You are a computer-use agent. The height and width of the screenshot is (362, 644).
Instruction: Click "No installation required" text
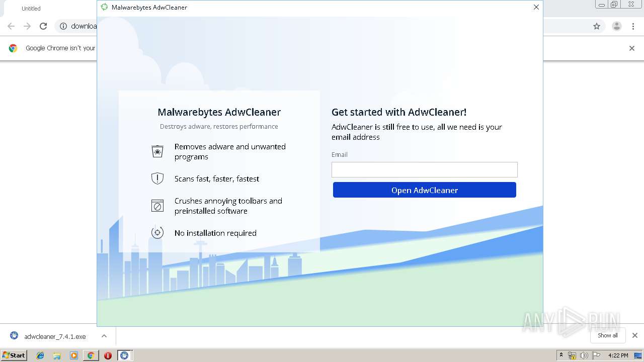215,233
